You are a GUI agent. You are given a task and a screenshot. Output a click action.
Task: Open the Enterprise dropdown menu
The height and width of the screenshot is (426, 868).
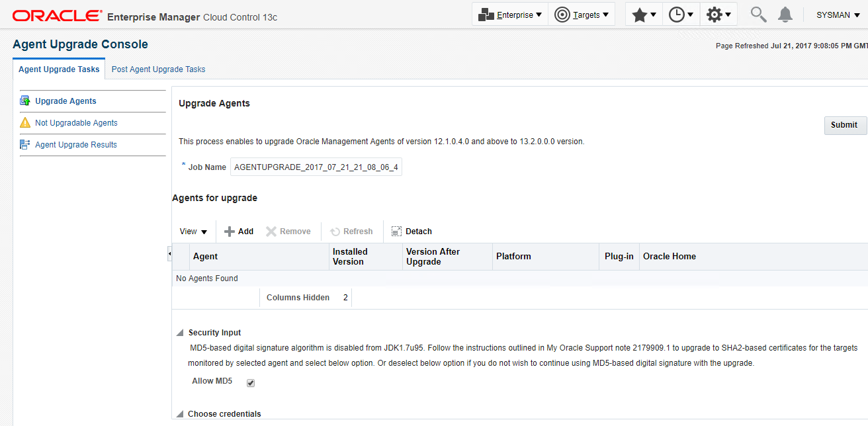click(510, 13)
